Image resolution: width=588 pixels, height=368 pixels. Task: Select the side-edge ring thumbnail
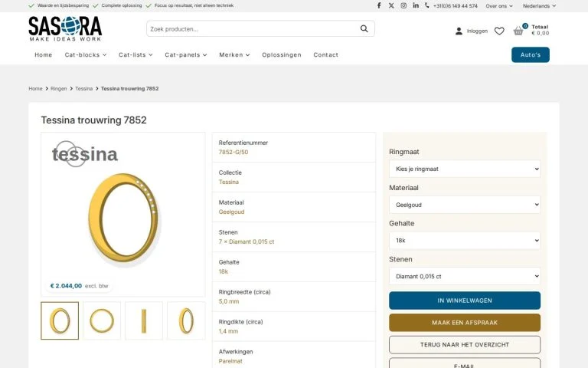tap(144, 320)
